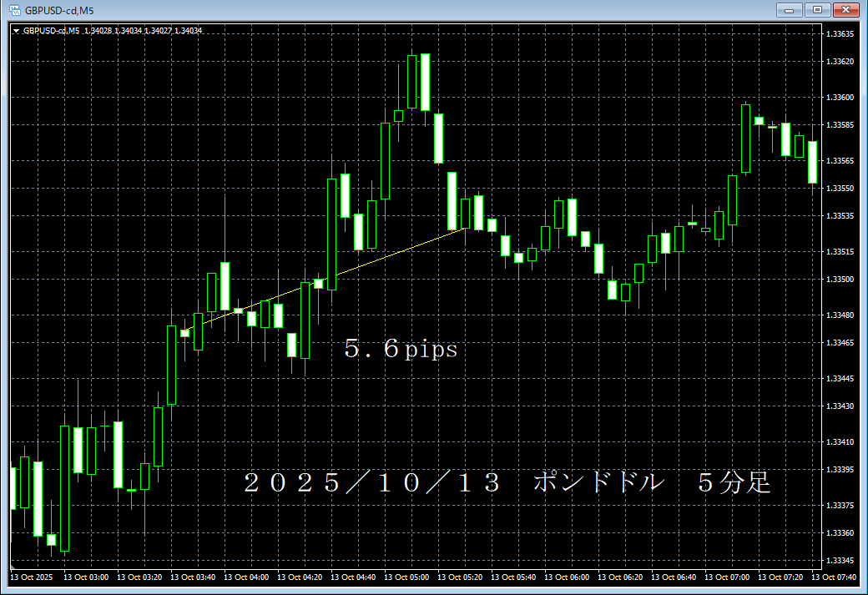The height and width of the screenshot is (595, 868).
Task: Click the "13 Oct 06:20" time axis label
Action: (620, 577)
